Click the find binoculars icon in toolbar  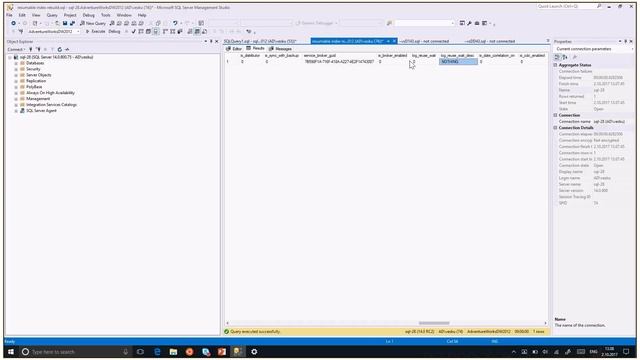[x=389, y=23]
